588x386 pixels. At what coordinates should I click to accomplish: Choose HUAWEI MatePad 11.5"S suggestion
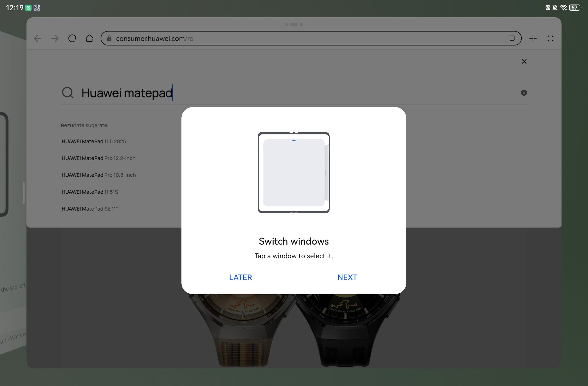point(90,192)
